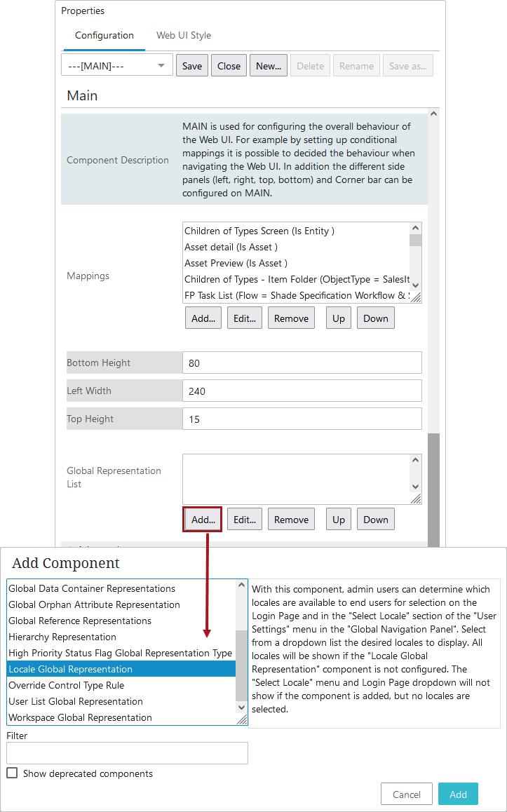Select Global Orphan Attribute Representation
This screenshot has height=812, width=507.
[121, 604]
